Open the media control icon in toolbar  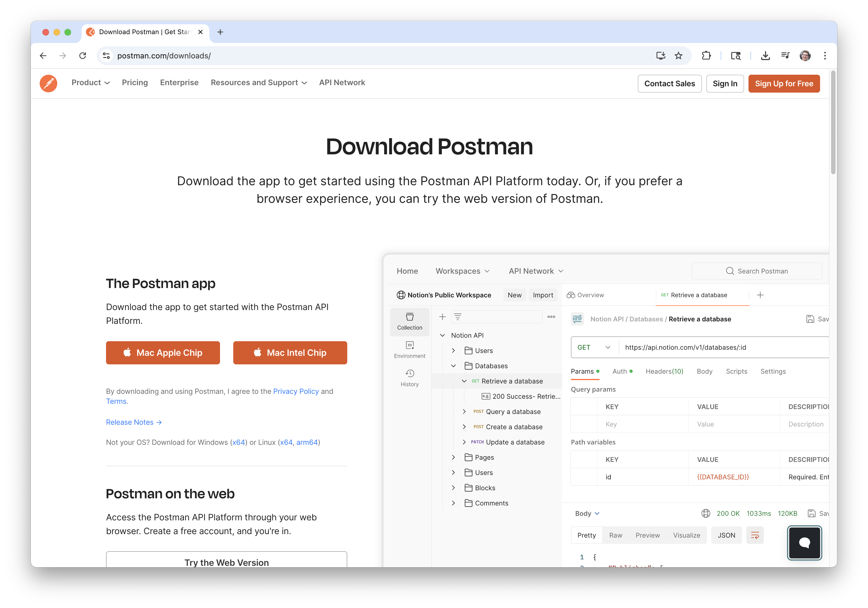pos(785,56)
